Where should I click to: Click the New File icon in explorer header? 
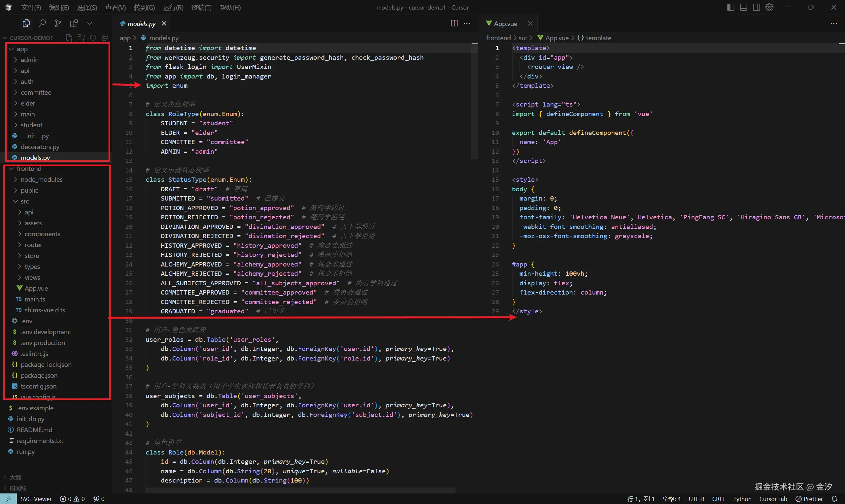[69, 38]
